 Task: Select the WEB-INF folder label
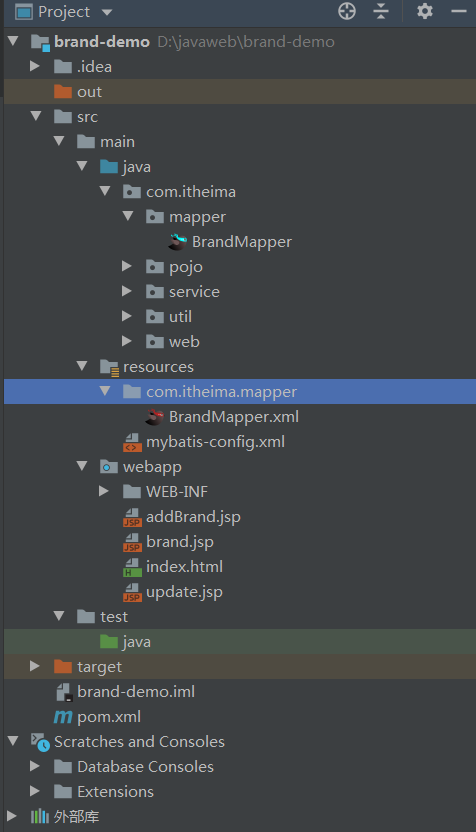[177, 492]
